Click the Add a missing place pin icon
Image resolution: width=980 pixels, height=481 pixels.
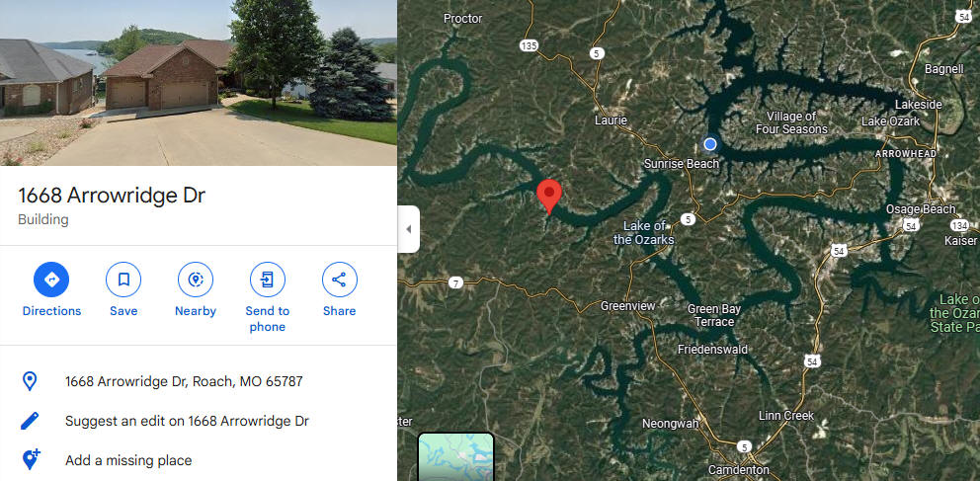[31, 459]
